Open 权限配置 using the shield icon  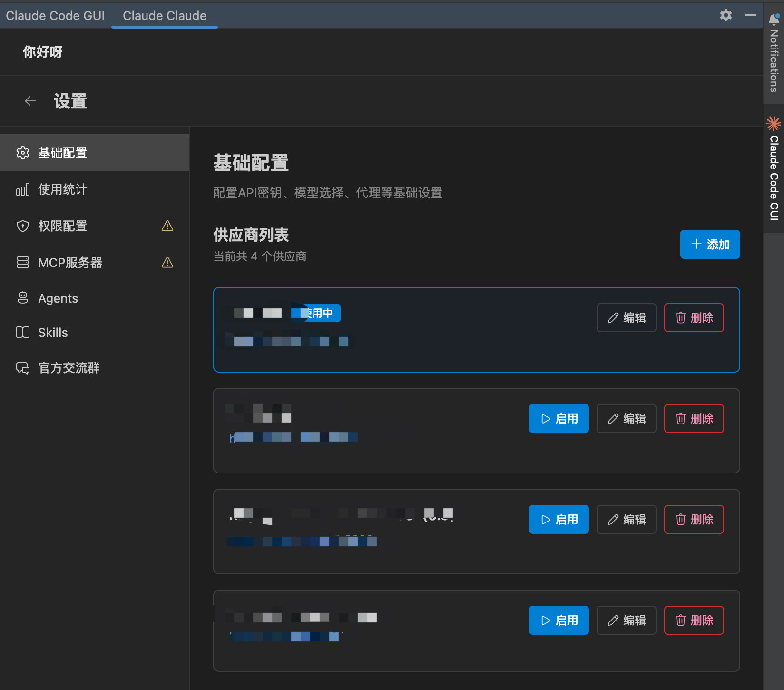pos(23,226)
